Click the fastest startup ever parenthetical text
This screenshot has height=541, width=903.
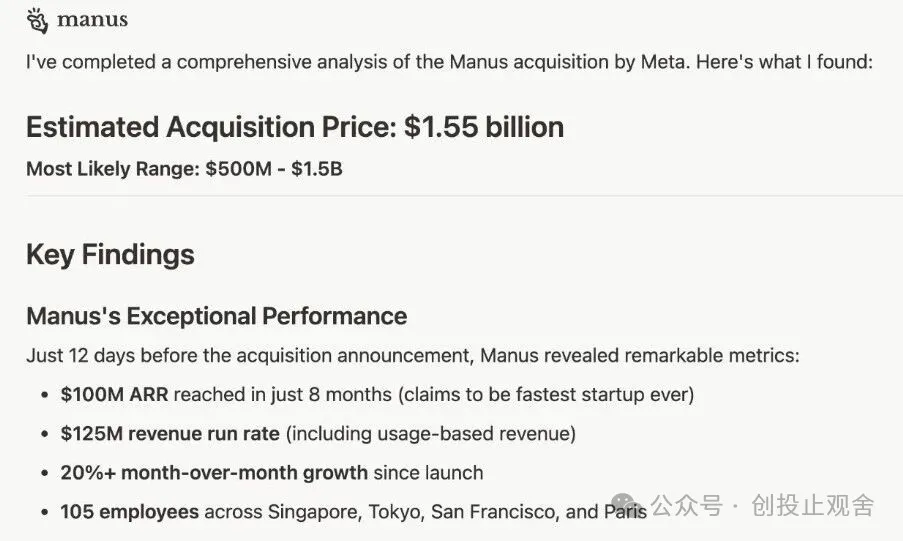coord(546,395)
